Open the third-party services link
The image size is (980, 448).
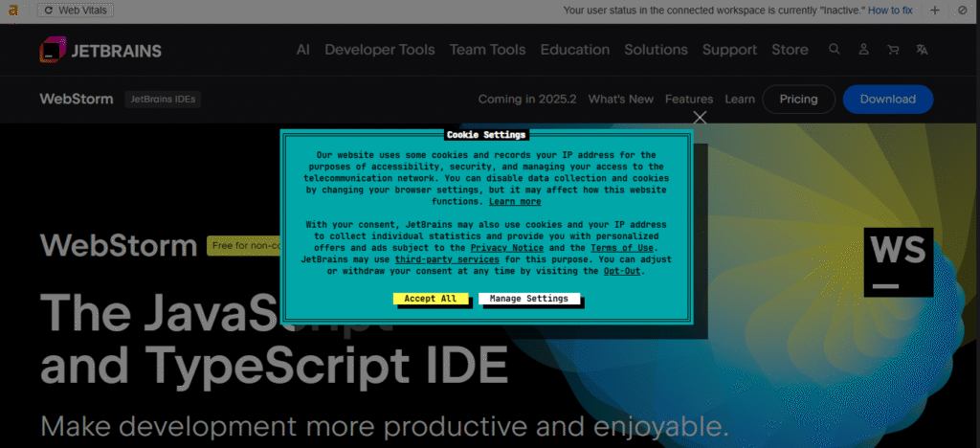point(447,259)
